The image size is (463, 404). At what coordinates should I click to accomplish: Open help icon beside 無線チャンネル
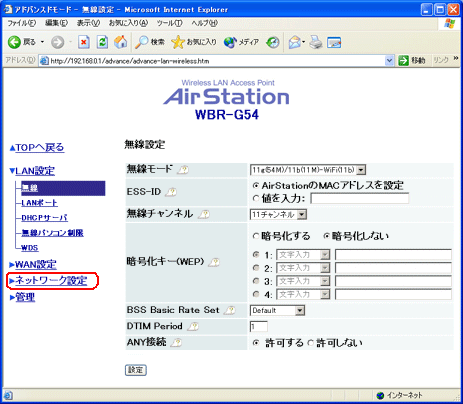tap(204, 214)
